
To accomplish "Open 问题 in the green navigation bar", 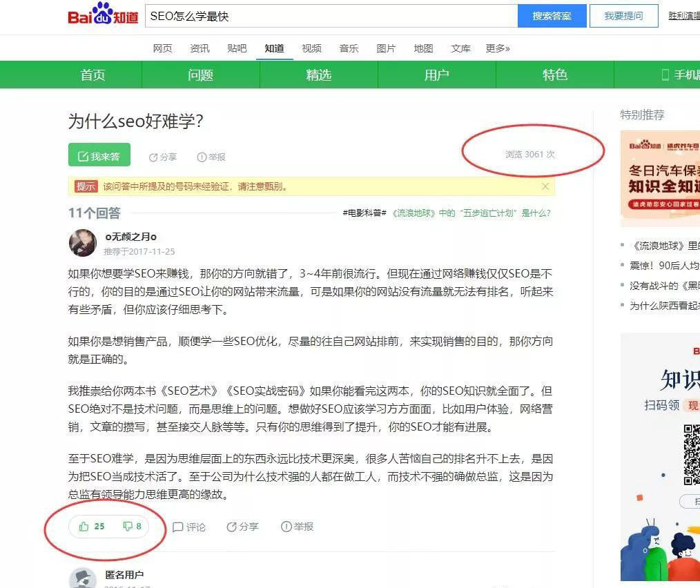I will coord(200,75).
